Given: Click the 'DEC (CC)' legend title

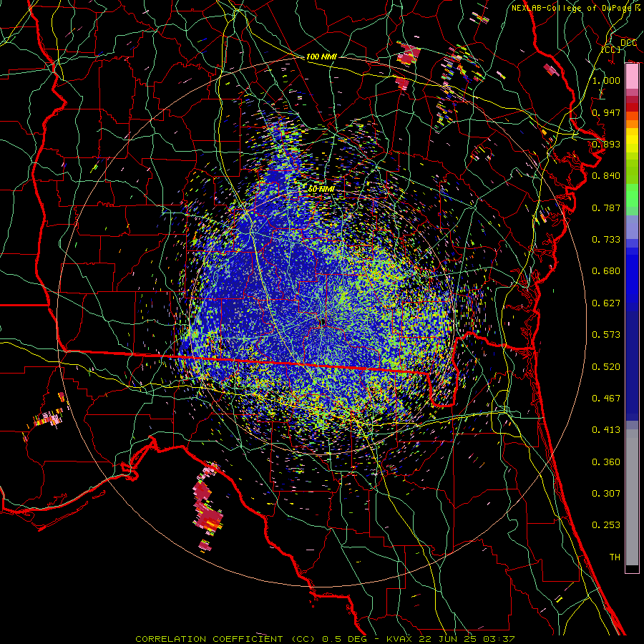Looking at the screenshot, I should [618, 46].
